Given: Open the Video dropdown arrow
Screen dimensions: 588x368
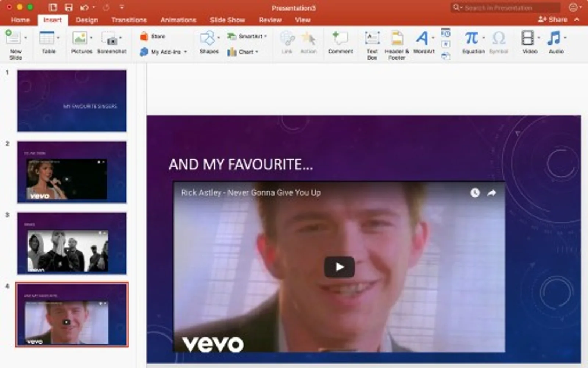Looking at the screenshot, I should tap(539, 38).
